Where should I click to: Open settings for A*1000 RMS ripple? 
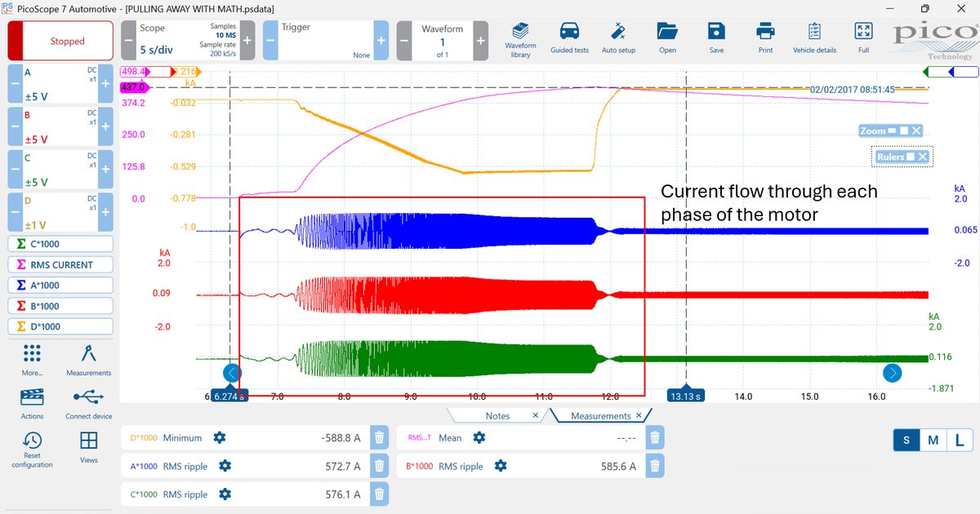click(x=225, y=466)
